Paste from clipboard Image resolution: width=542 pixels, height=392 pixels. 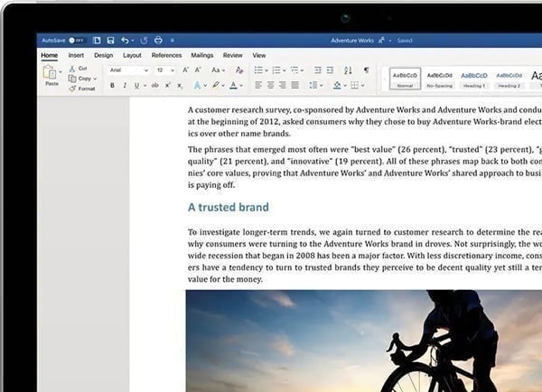[51, 76]
